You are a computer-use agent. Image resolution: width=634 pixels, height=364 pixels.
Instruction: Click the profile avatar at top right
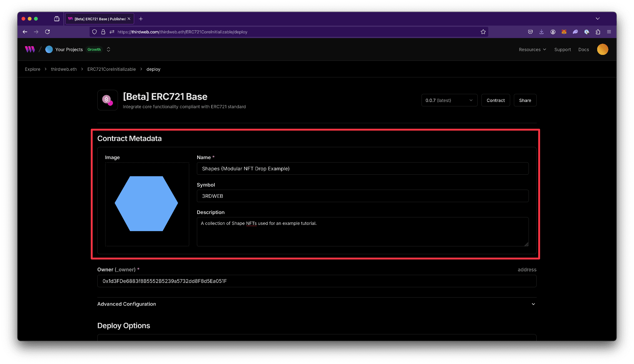click(x=602, y=49)
